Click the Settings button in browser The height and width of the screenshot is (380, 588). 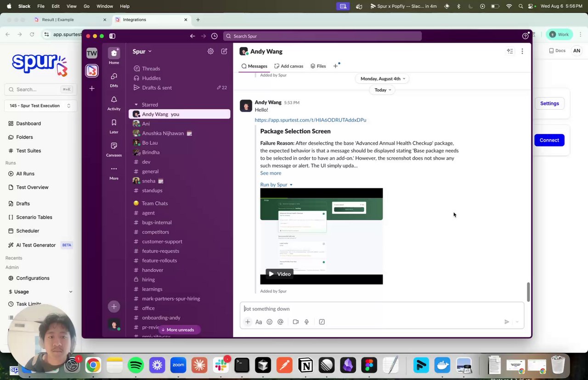pos(549,103)
